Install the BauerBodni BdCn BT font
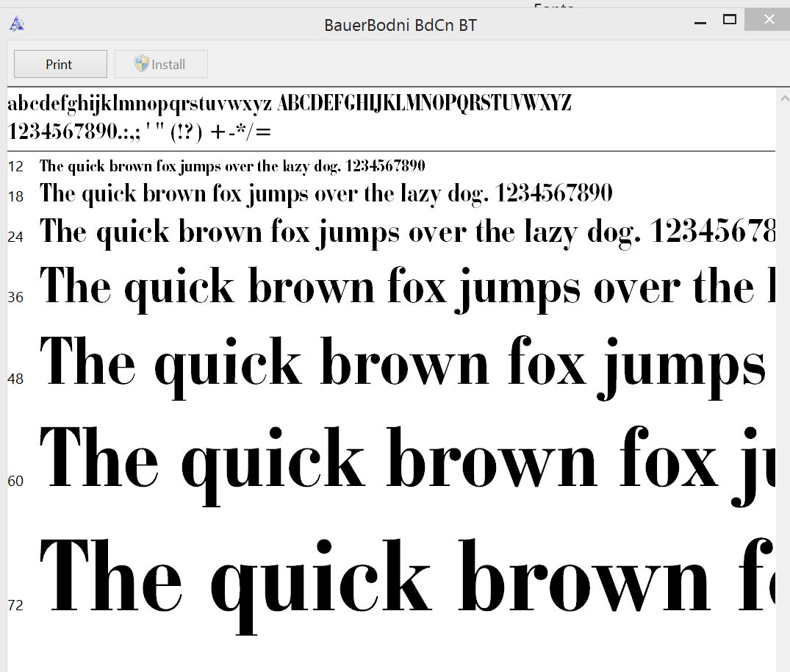Viewport: 790px width, 672px height. [x=160, y=64]
